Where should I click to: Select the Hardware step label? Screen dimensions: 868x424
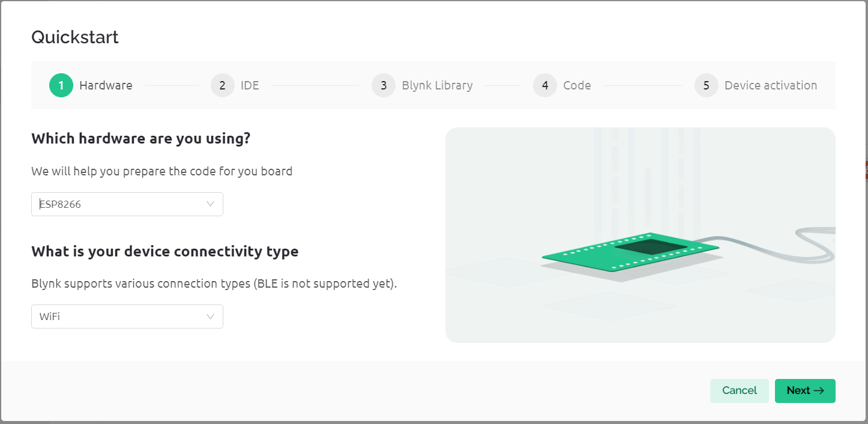(106, 85)
